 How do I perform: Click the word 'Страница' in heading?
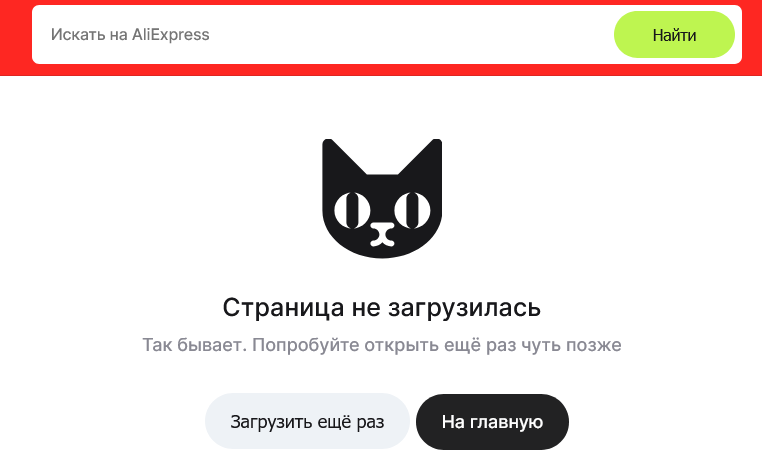(283, 308)
